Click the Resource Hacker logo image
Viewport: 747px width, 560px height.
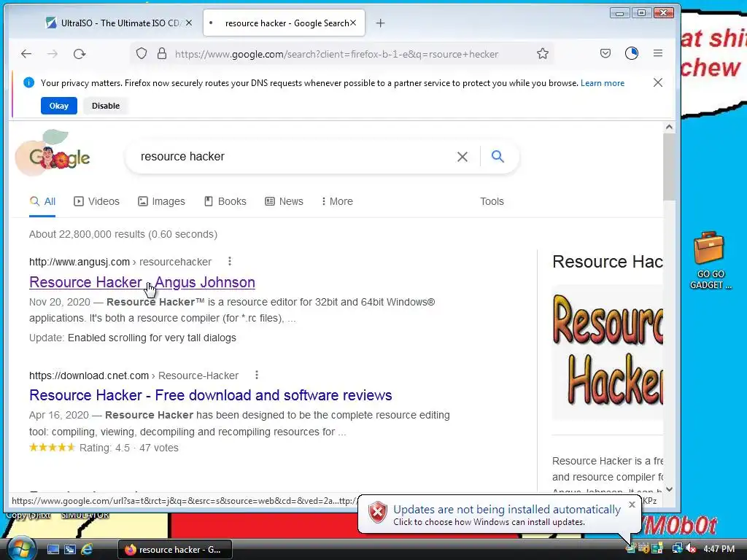(x=608, y=352)
